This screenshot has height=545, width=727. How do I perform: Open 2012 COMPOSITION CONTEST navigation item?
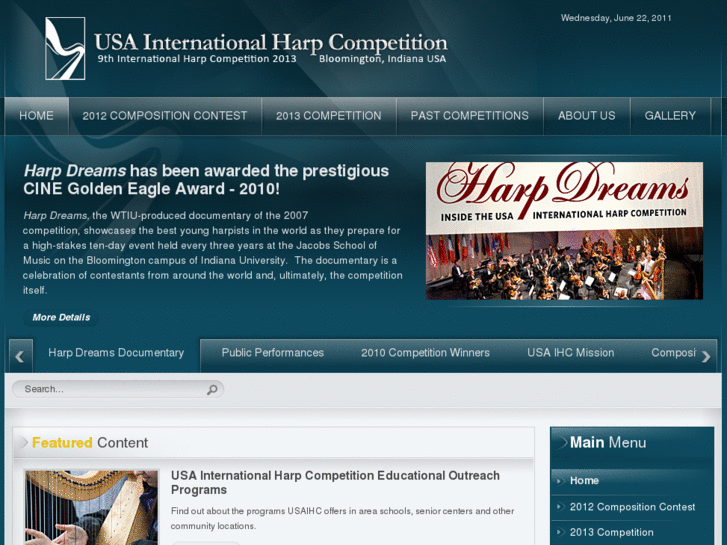click(165, 116)
